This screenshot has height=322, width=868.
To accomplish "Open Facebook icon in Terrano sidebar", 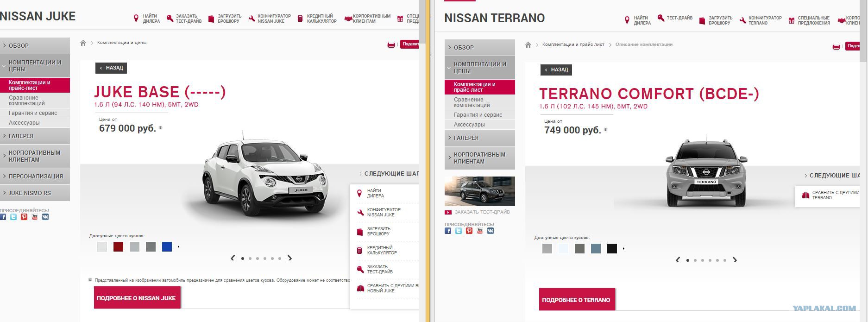I will click(448, 230).
